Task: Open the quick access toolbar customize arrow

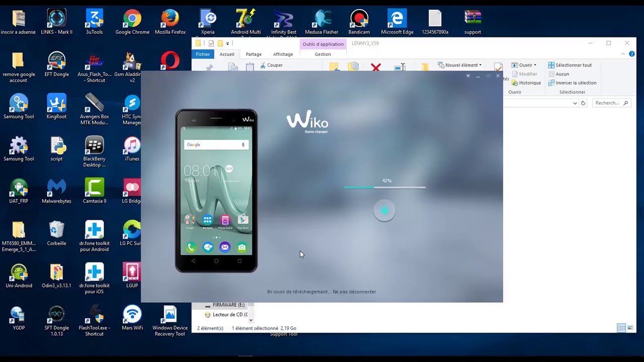Action: [227, 44]
